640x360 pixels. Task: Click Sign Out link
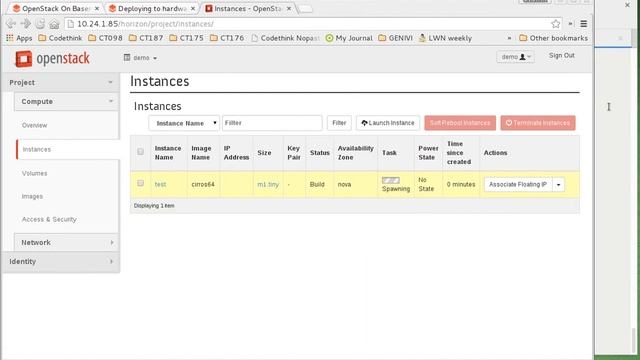point(562,56)
